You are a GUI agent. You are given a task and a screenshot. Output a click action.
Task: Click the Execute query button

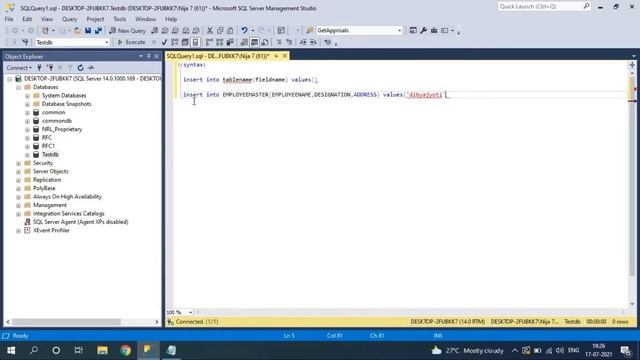coord(131,42)
